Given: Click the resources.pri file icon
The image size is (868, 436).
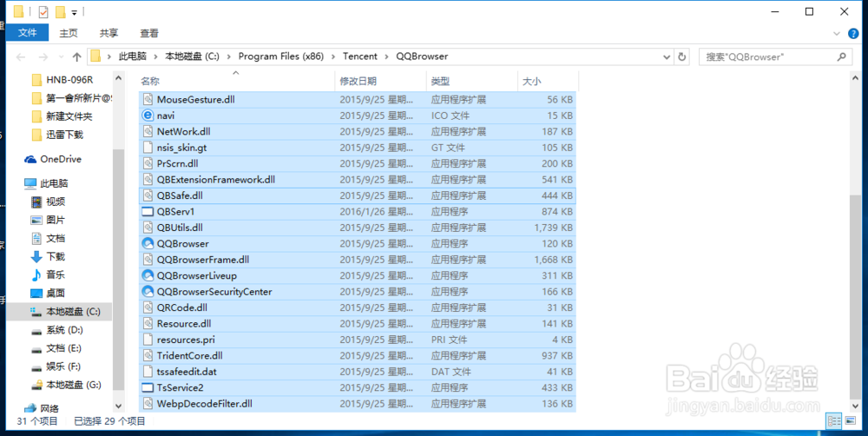Looking at the screenshot, I should click(x=148, y=340).
